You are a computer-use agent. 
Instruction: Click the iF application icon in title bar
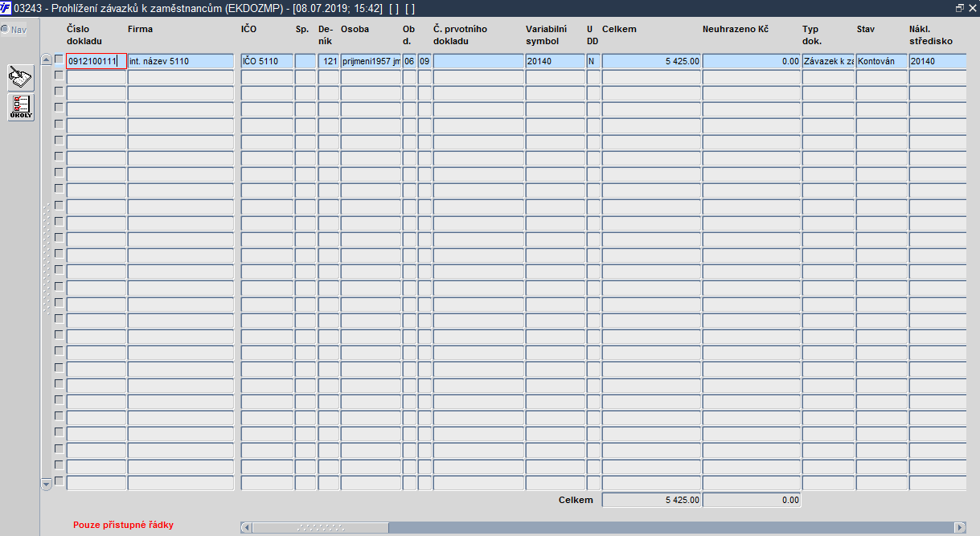(6, 7)
